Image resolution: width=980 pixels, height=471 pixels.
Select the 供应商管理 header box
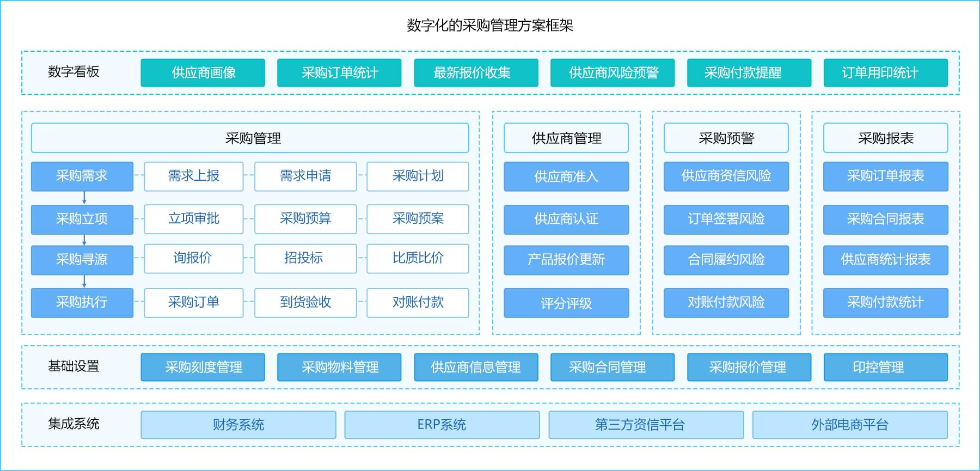(x=566, y=138)
